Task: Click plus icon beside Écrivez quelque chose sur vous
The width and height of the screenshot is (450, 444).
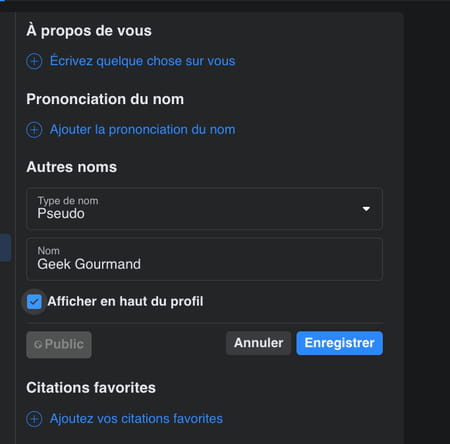Action: point(34,61)
